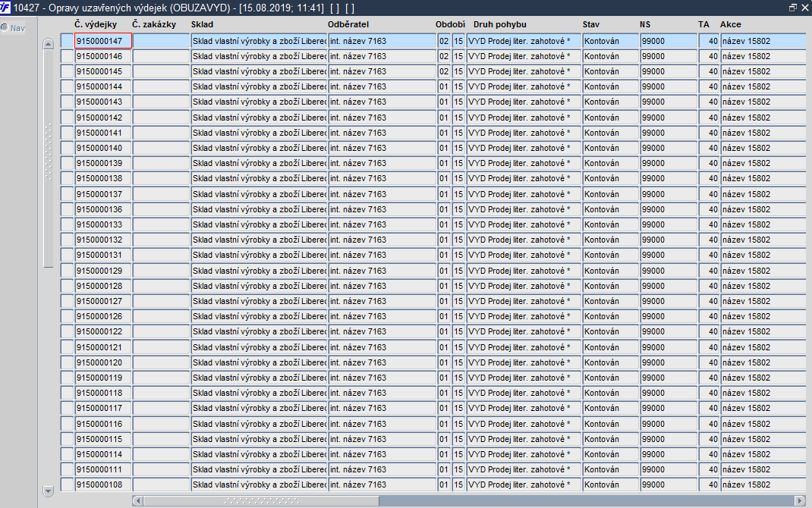
Task: Click issue number field 9150000128
Action: click(103, 286)
